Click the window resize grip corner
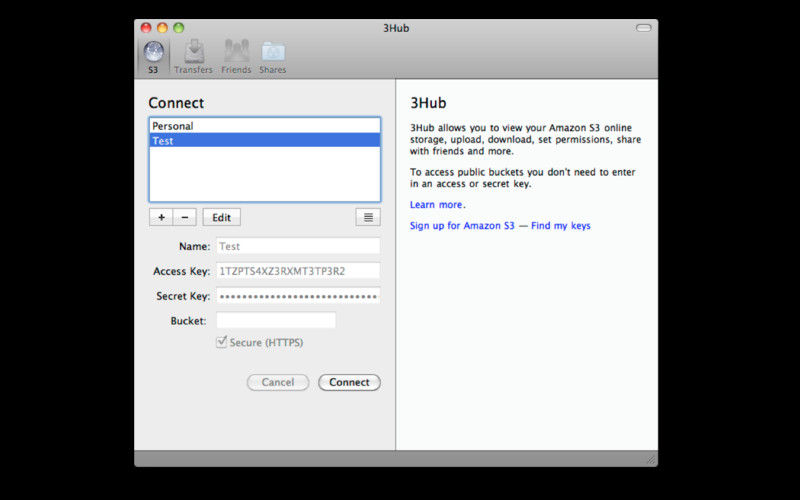Screen dimensions: 800x500 (651, 460)
